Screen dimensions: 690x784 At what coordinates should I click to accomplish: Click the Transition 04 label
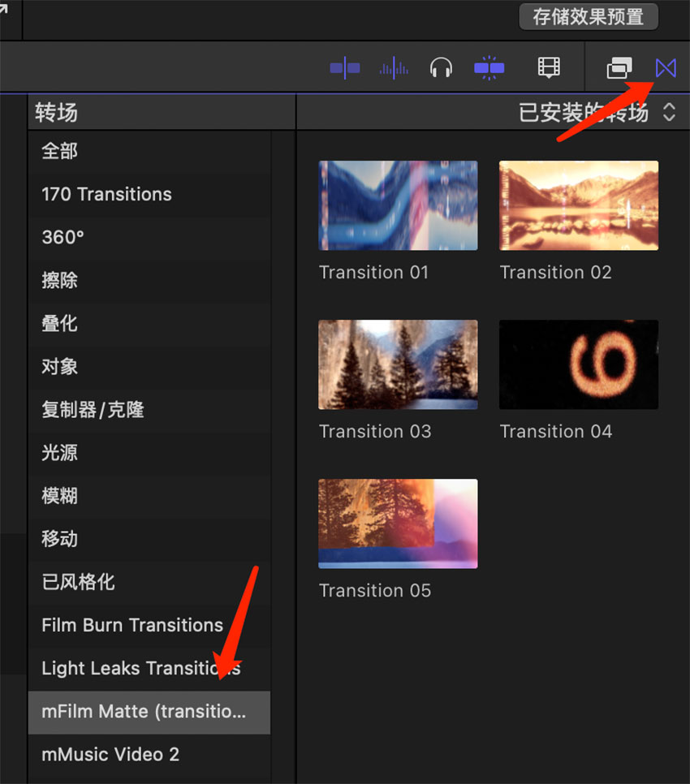556,432
